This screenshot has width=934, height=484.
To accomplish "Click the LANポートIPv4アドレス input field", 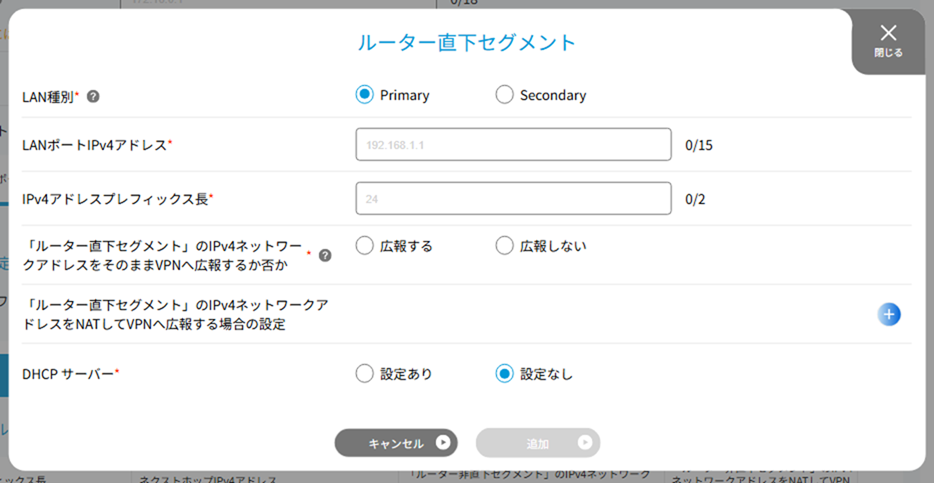I will pos(513,144).
